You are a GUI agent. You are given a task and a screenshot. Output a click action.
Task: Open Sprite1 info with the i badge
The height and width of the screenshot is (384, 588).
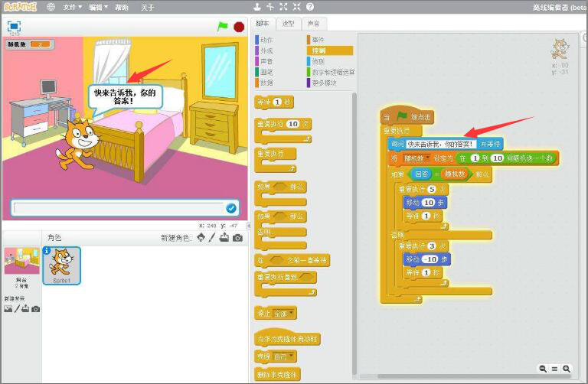47,251
